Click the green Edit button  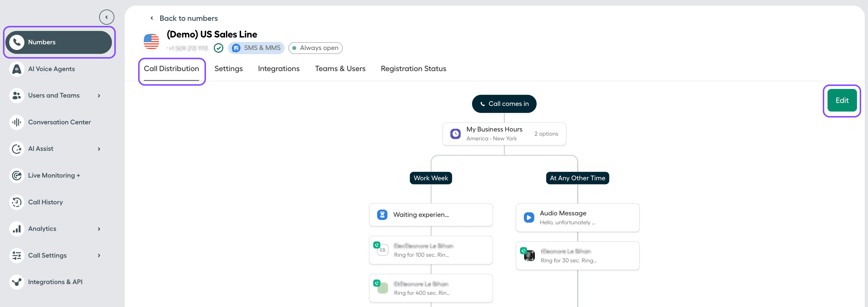coord(842,100)
